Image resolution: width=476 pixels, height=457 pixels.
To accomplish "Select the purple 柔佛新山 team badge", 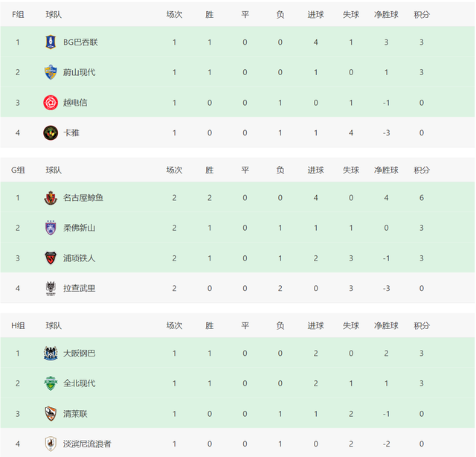I will click(x=51, y=228).
